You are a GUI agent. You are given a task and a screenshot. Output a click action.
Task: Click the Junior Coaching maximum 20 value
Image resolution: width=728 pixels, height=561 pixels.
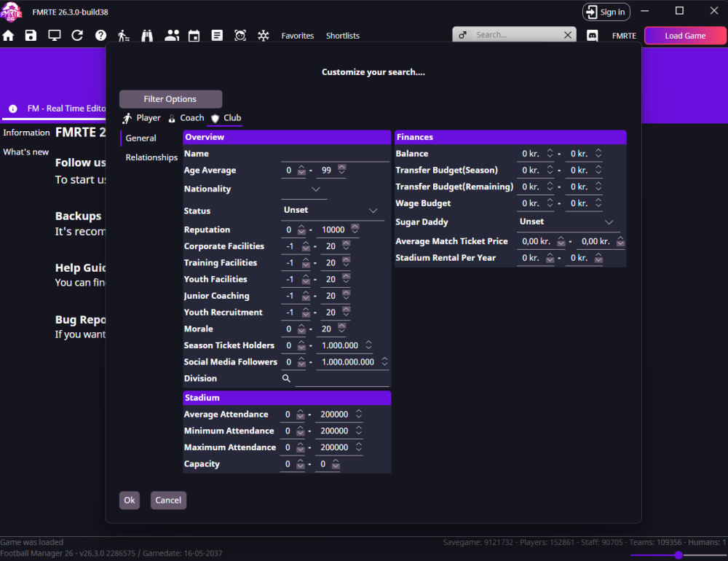click(331, 296)
